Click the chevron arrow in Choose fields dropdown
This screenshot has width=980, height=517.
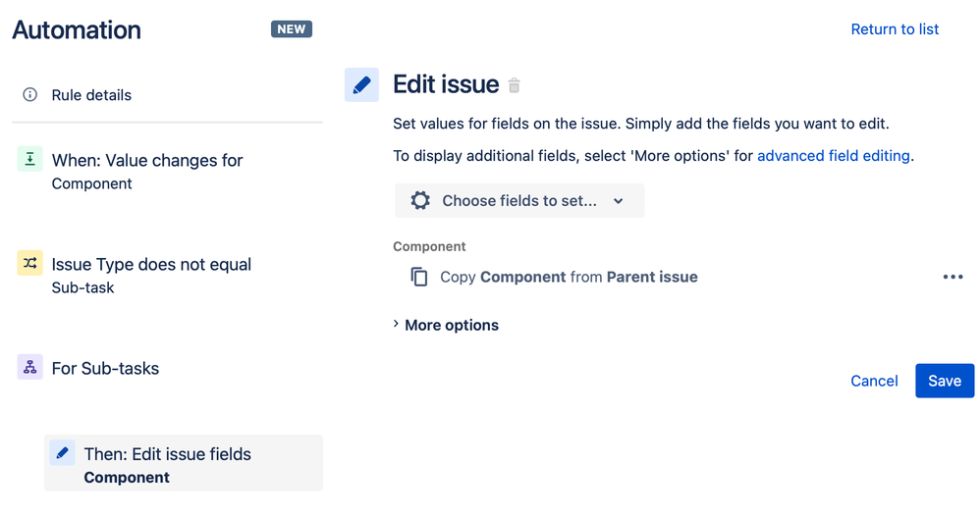(619, 201)
